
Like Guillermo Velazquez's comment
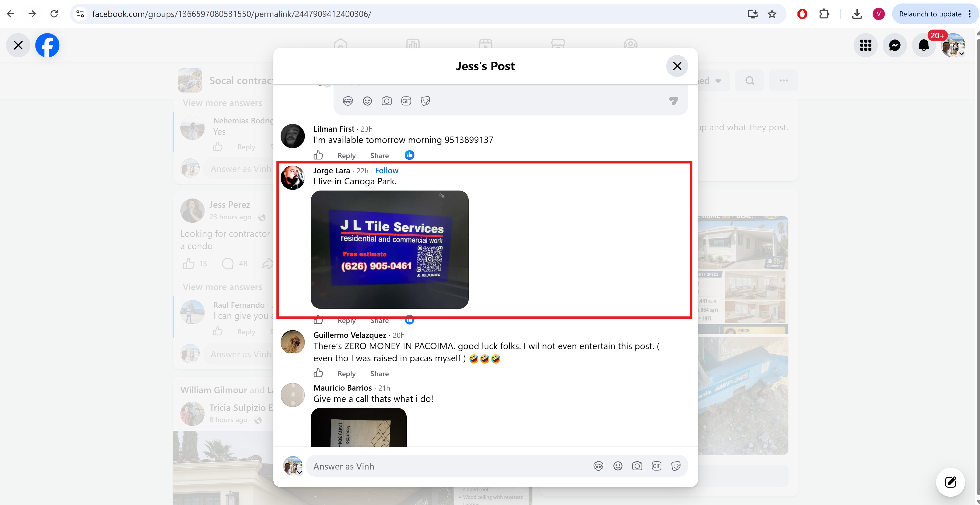click(318, 373)
